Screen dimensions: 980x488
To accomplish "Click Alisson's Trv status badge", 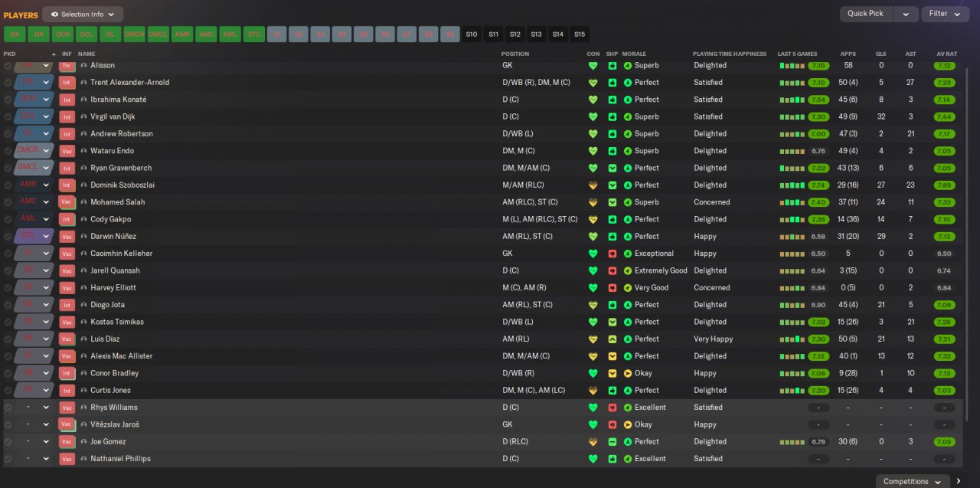I will tap(67, 66).
